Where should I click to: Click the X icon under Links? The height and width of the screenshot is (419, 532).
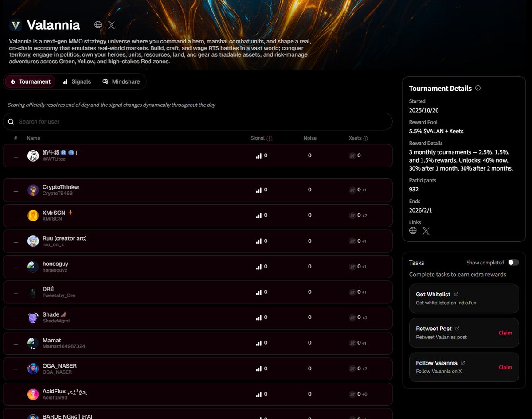426,231
